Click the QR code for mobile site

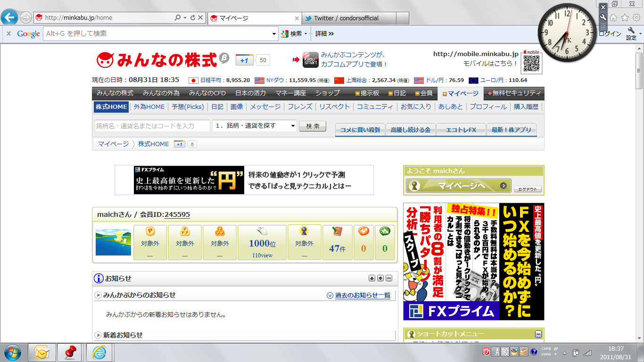531,63
